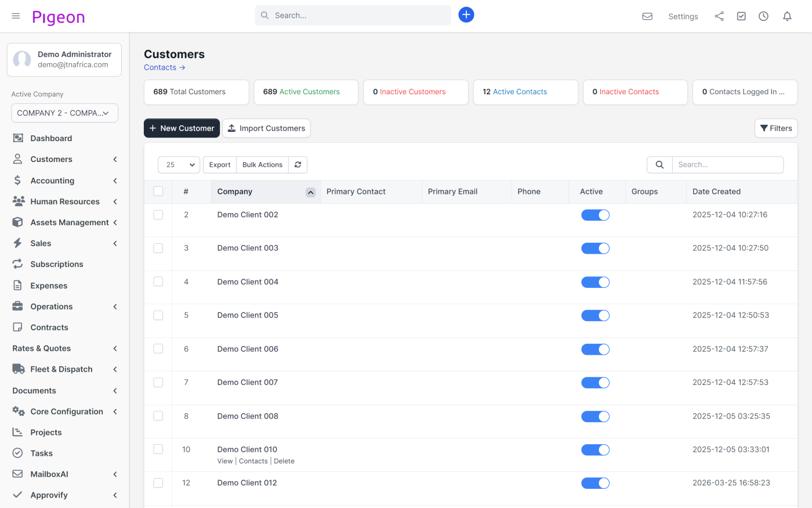
Task: Check the box for Demo Client 002
Action: [x=158, y=215]
